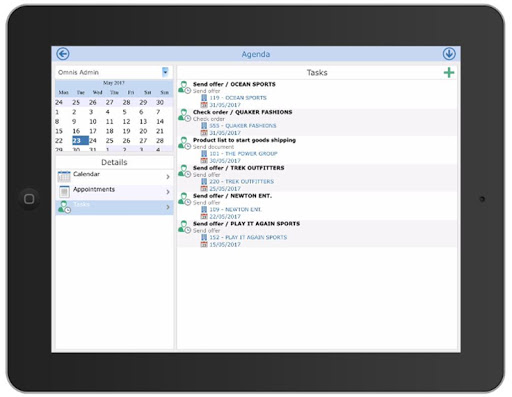Image resolution: width=512 pixels, height=397 pixels.
Task: Click the iPad home button
Action: [29, 199]
